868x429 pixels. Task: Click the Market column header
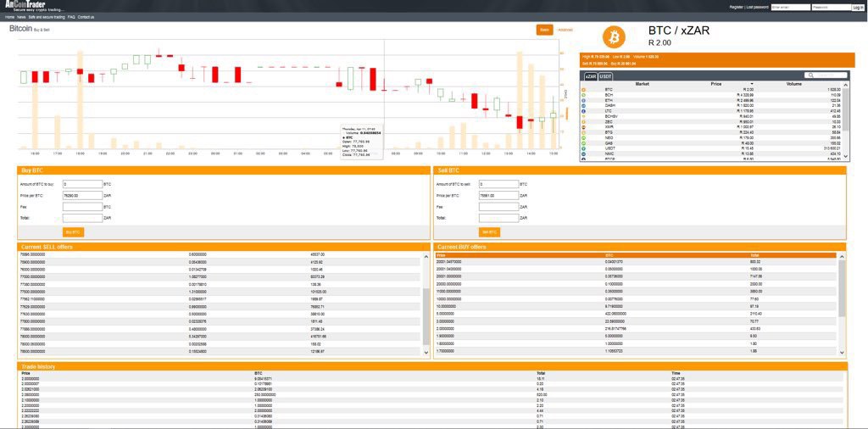[643, 84]
